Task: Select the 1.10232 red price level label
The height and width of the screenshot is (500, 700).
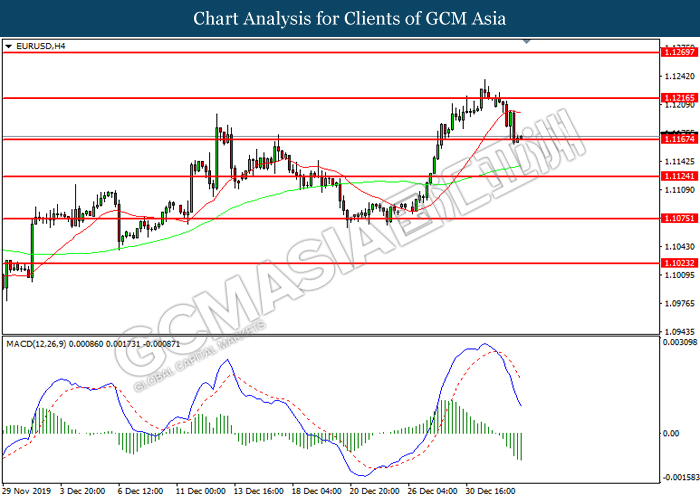Action: pos(679,263)
